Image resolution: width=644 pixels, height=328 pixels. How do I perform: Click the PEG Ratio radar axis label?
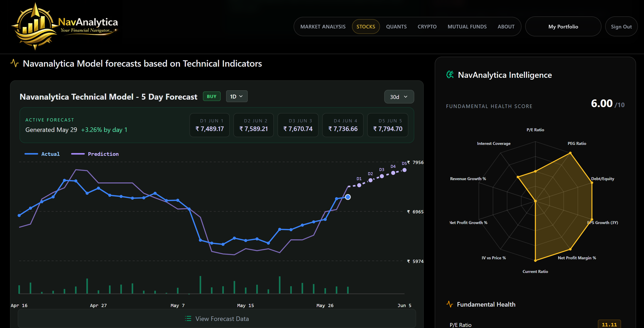(577, 143)
